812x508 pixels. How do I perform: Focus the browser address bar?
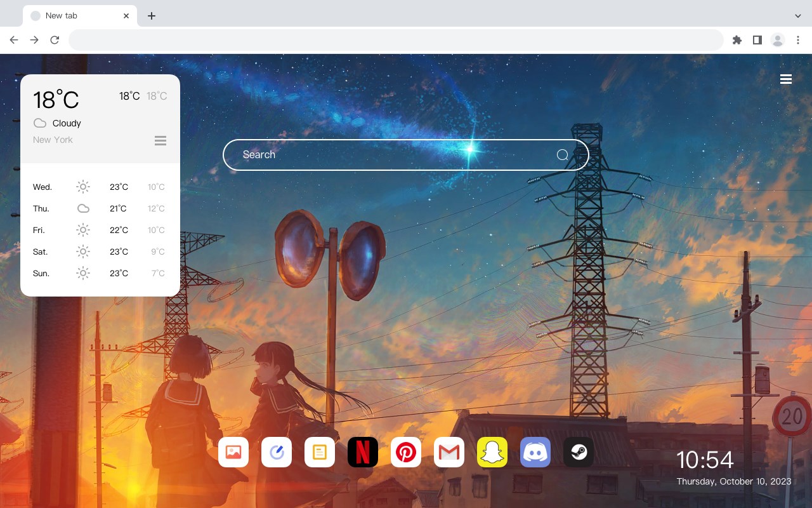(x=396, y=40)
